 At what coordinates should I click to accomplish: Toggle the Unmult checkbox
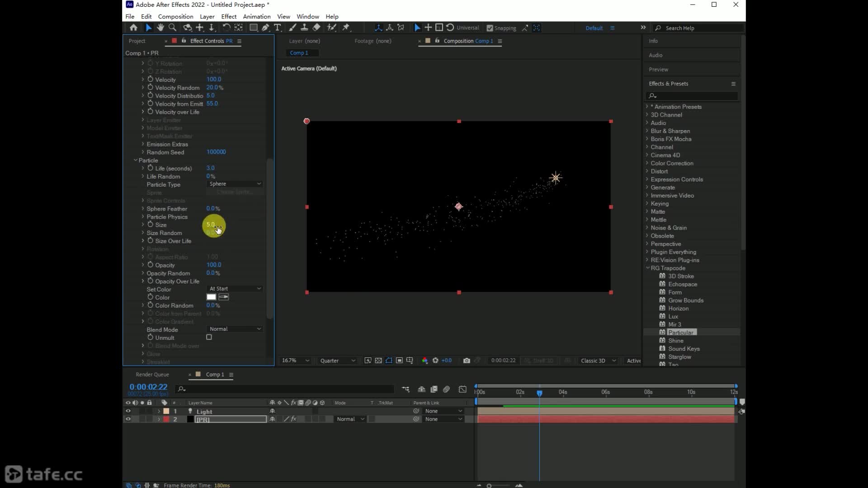(209, 337)
